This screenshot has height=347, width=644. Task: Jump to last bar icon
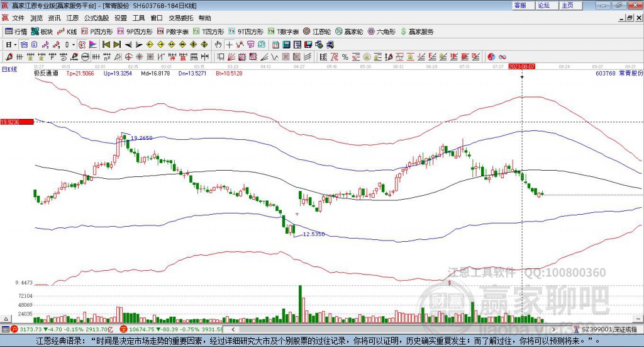pyautogui.click(x=117, y=45)
